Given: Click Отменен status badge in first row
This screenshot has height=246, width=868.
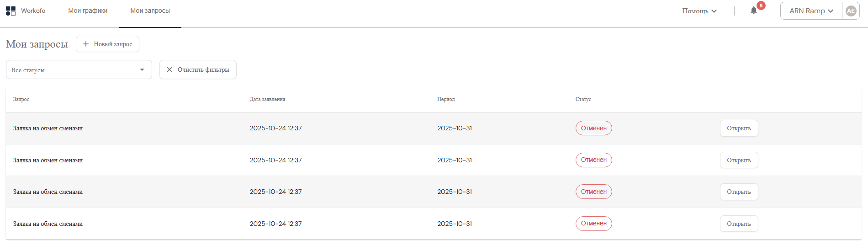Looking at the screenshot, I should [x=593, y=128].
